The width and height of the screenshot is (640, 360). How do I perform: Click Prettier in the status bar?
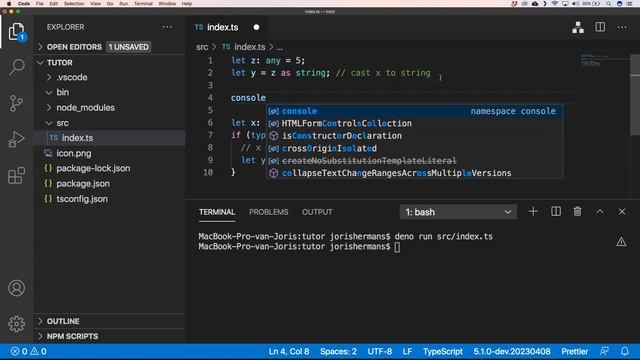575,351
